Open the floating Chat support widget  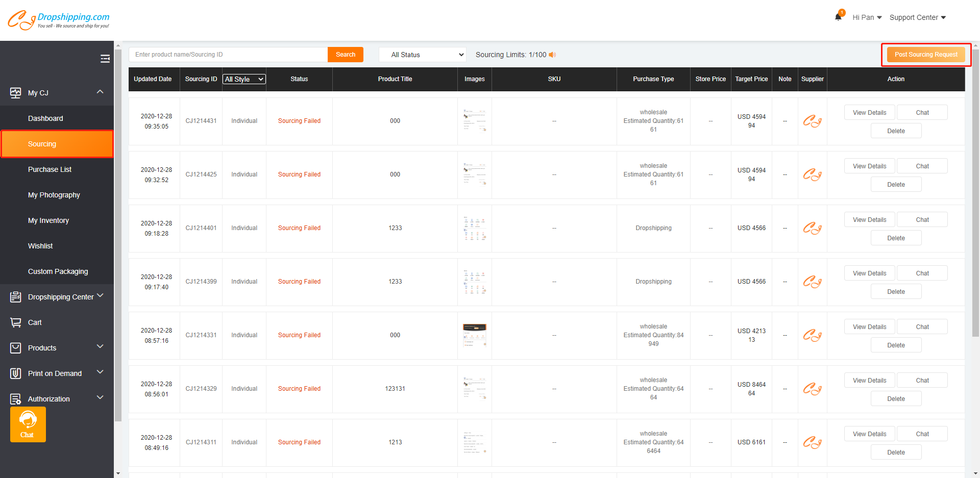pyautogui.click(x=28, y=424)
